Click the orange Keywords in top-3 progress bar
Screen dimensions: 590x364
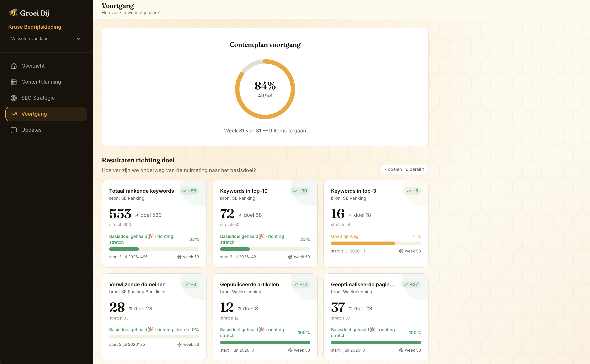(376, 243)
